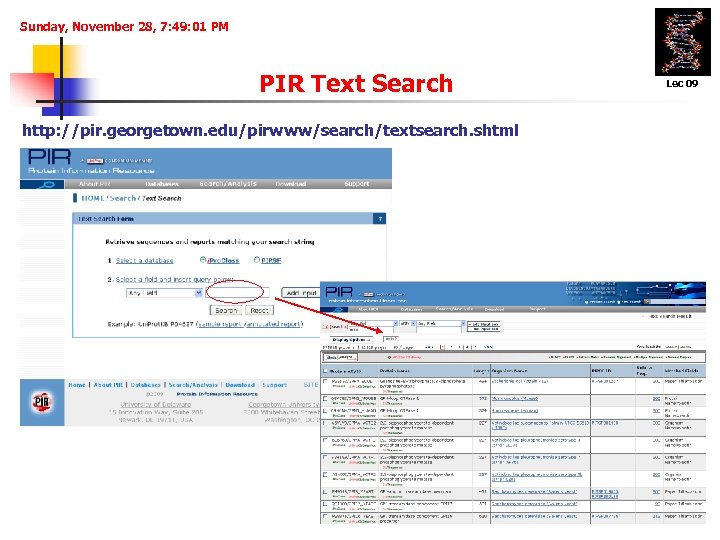The image size is (720, 540).
Task: Open About PIR in the Text Search page's menu
Action: [95, 184]
